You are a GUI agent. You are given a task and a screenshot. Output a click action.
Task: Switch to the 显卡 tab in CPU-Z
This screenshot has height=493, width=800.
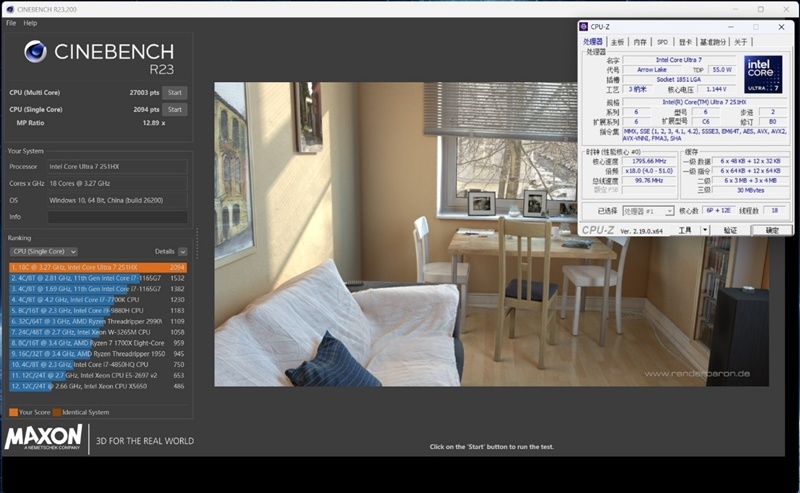click(x=685, y=42)
